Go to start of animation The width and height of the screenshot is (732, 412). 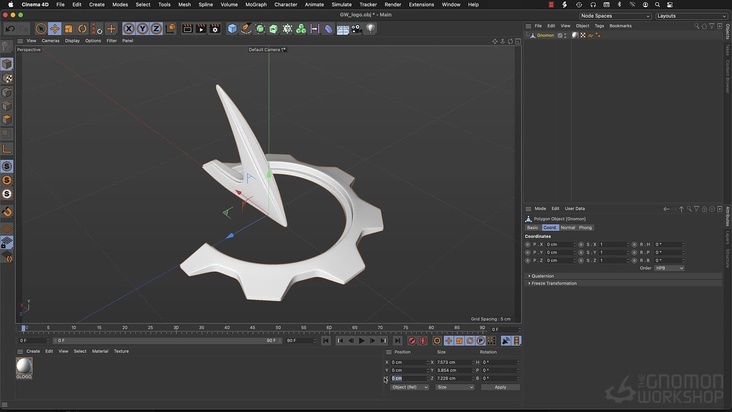(326, 341)
